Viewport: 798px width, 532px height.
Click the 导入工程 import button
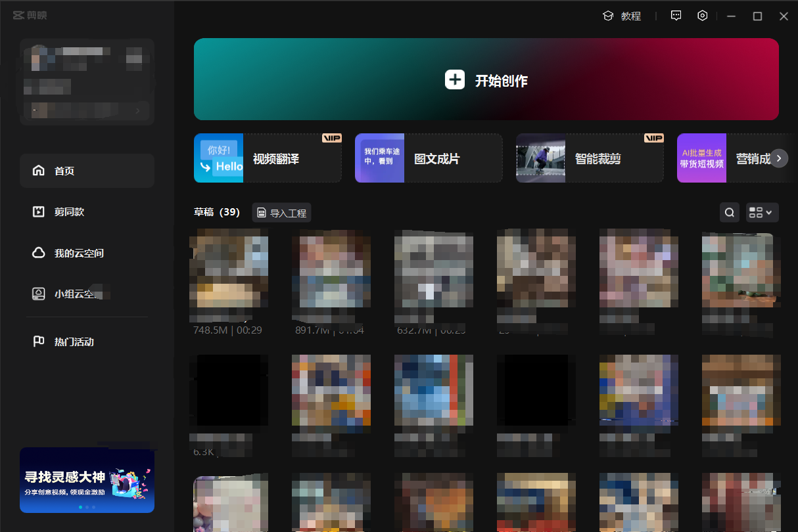pyautogui.click(x=281, y=213)
